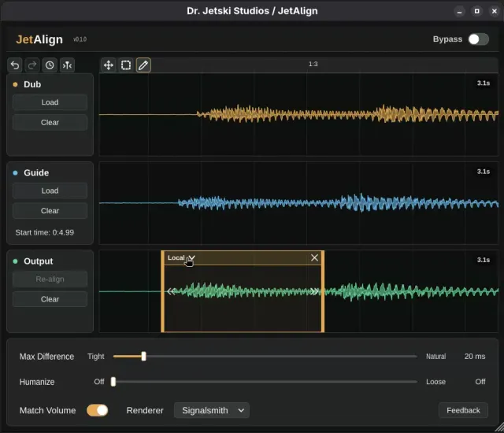This screenshot has height=433, width=504.
Task: Open the Signalsmith renderer dropdown
Action: (x=212, y=410)
